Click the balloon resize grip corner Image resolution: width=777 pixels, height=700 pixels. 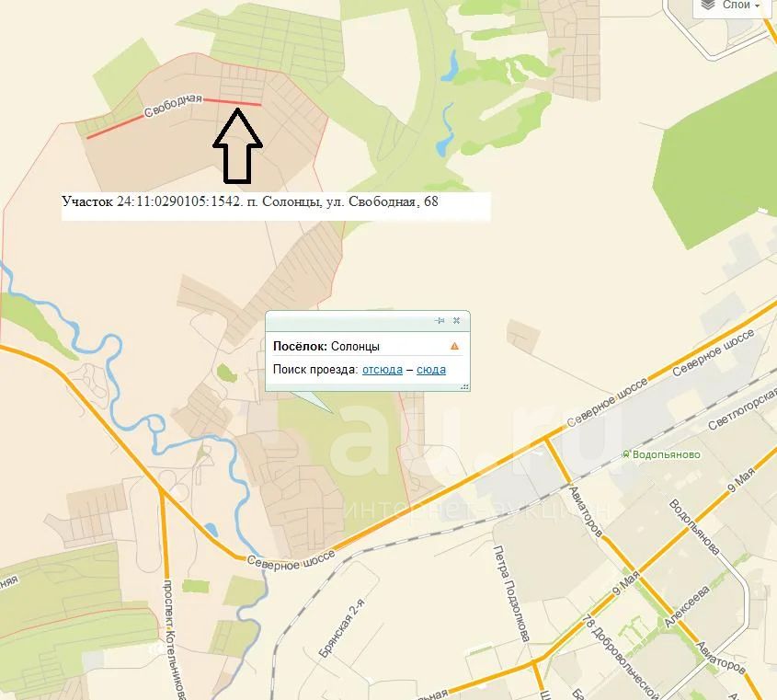click(x=464, y=386)
